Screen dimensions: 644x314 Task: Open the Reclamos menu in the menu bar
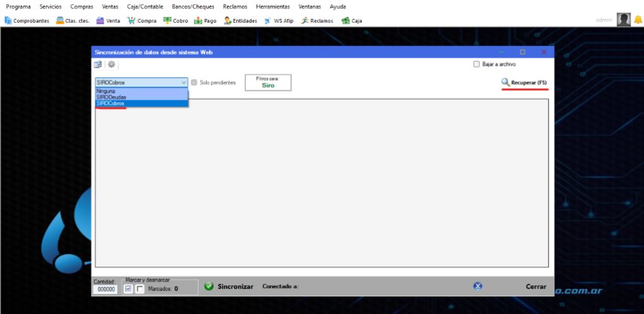tap(235, 6)
